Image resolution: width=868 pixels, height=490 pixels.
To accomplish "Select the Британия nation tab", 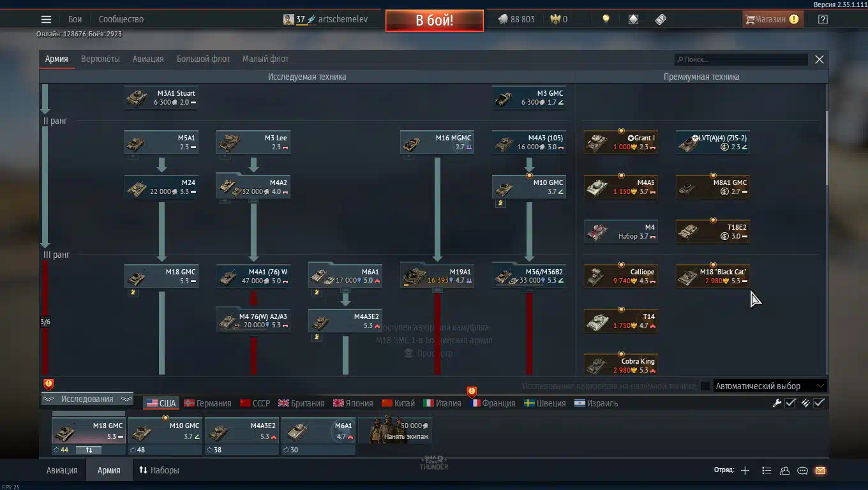I will (301, 403).
